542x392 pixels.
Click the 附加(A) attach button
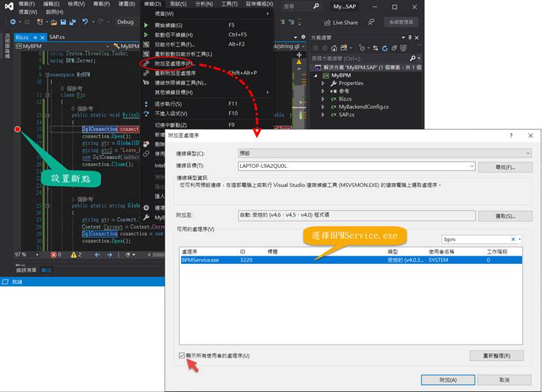[x=448, y=380]
